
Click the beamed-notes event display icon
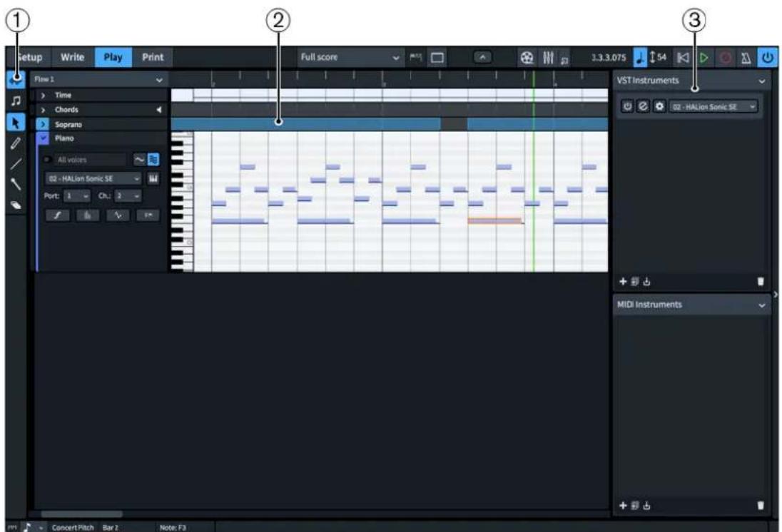pyautogui.click(x=16, y=101)
